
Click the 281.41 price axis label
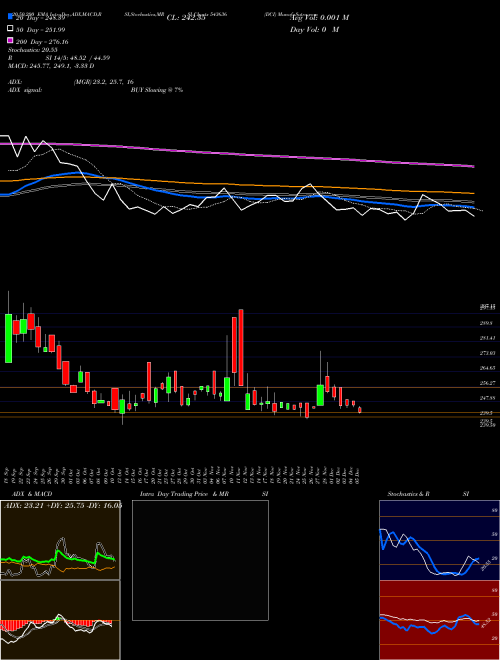(488, 338)
